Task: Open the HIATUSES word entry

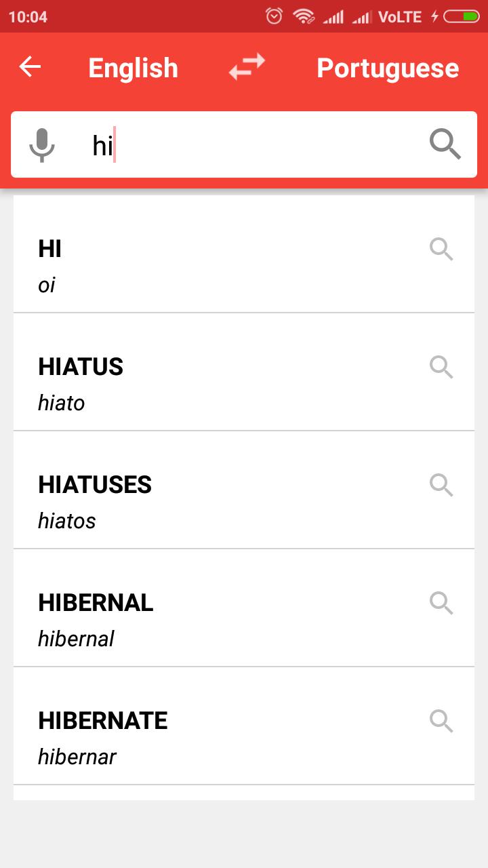Action: [244, 490]
